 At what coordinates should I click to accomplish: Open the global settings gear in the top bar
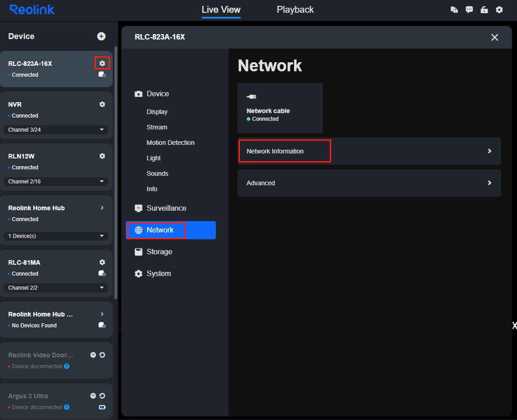pyautogui.click(x=499, y=10)
